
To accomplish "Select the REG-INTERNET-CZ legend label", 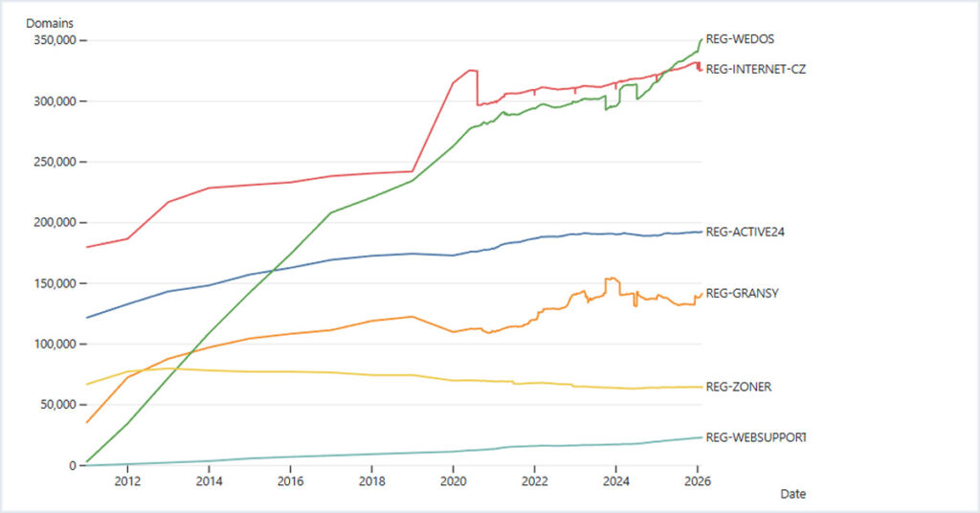I will (x=755, y=69).
